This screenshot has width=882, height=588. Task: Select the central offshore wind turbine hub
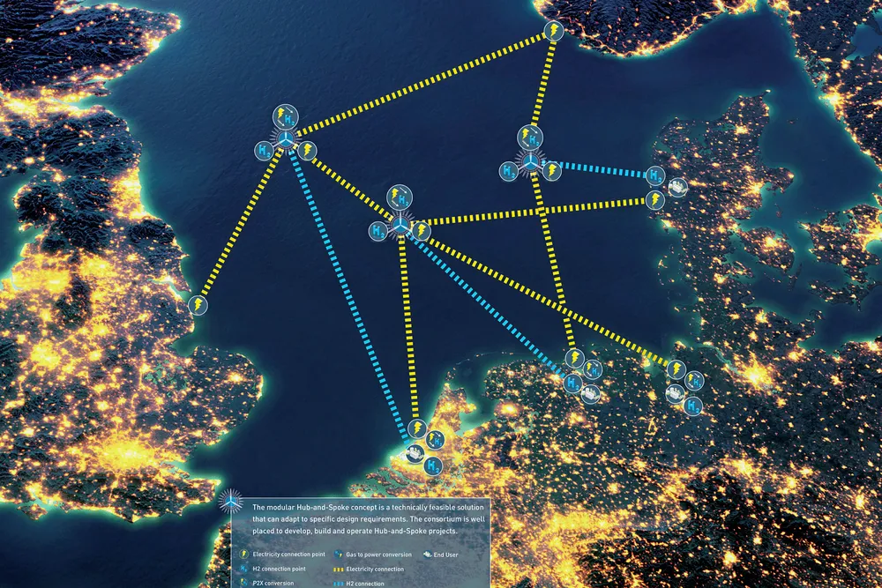(400, 227)
